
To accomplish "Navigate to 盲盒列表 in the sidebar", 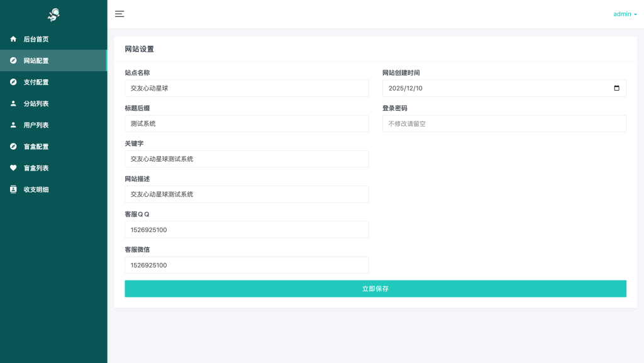I will tap(36, 167).
